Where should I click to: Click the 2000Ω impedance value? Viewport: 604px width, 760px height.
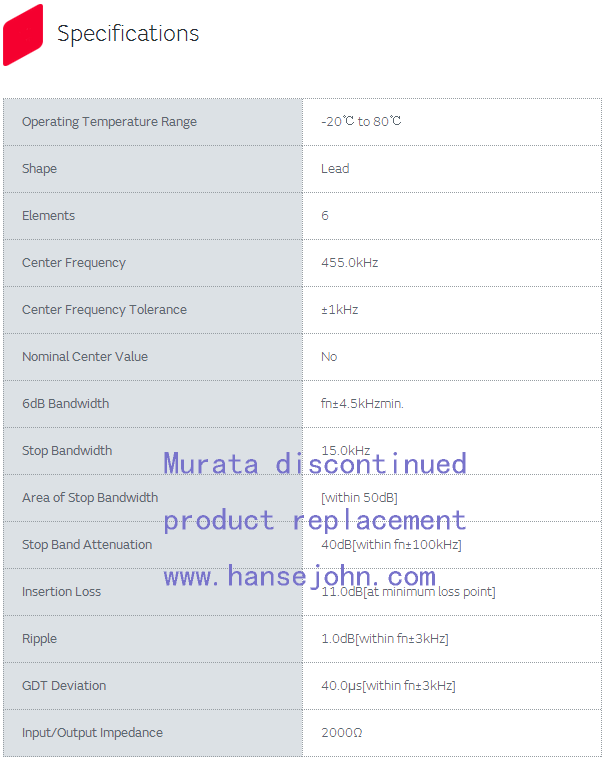(342, 733)
